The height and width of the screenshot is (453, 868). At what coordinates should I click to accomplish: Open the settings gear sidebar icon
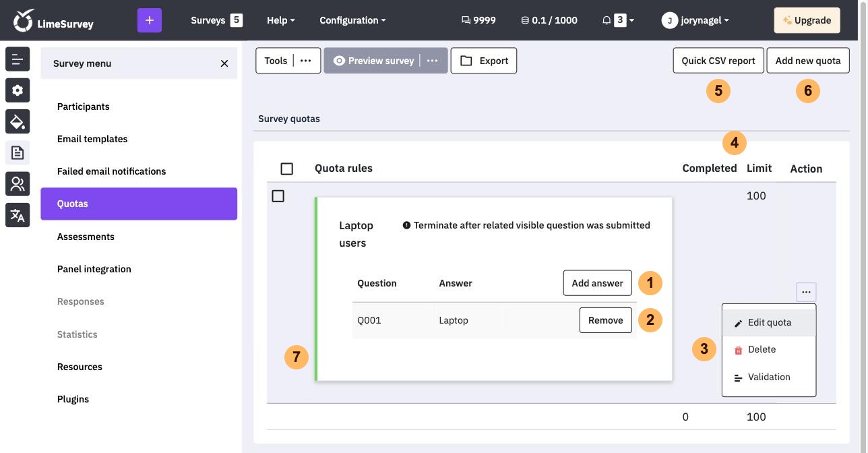[x=18, y=90]
